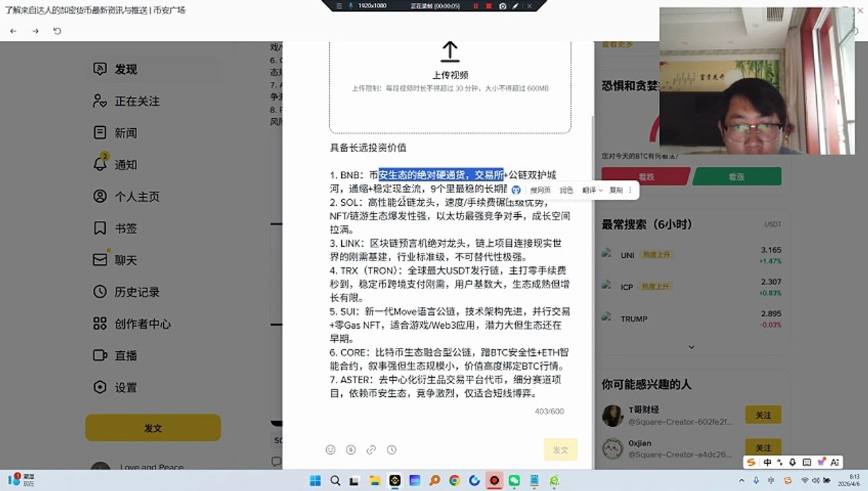Click the red 看跌 bearish button
Image resolution: width=868 pixels, height=491 pixels.
pyautogui.click(x=645, y=176)
